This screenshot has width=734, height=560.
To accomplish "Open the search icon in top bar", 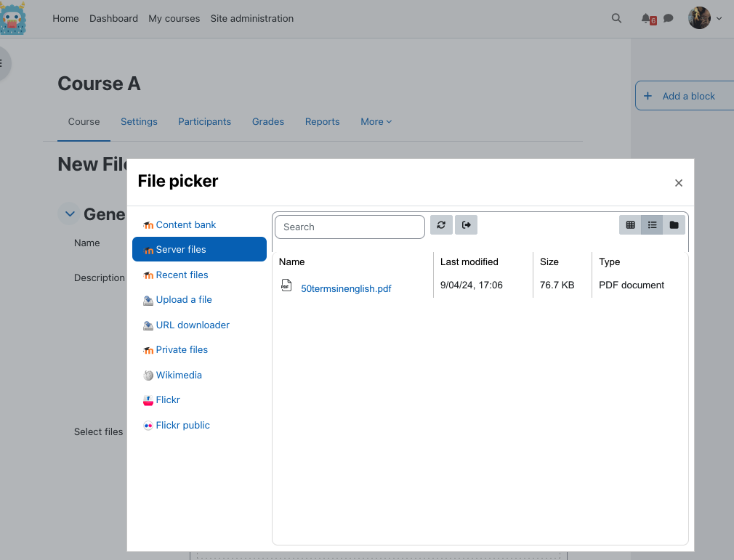I will click(616, 18).
